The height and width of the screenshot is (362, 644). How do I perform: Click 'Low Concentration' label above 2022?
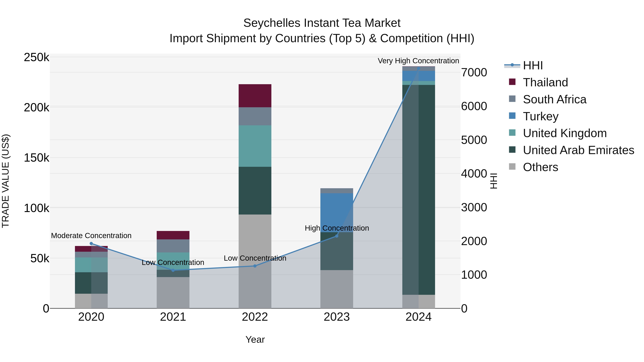255,258
